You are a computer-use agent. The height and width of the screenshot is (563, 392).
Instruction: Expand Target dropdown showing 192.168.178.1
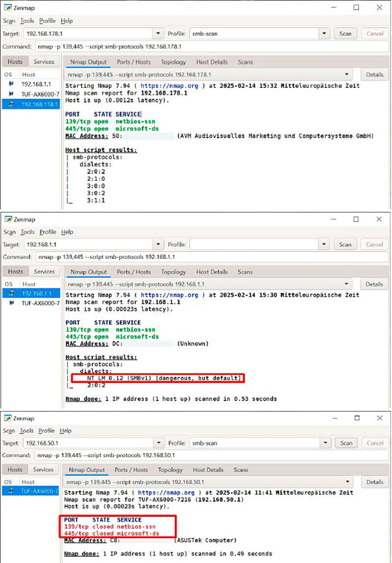pyautogui.click(x=158, y=34)
